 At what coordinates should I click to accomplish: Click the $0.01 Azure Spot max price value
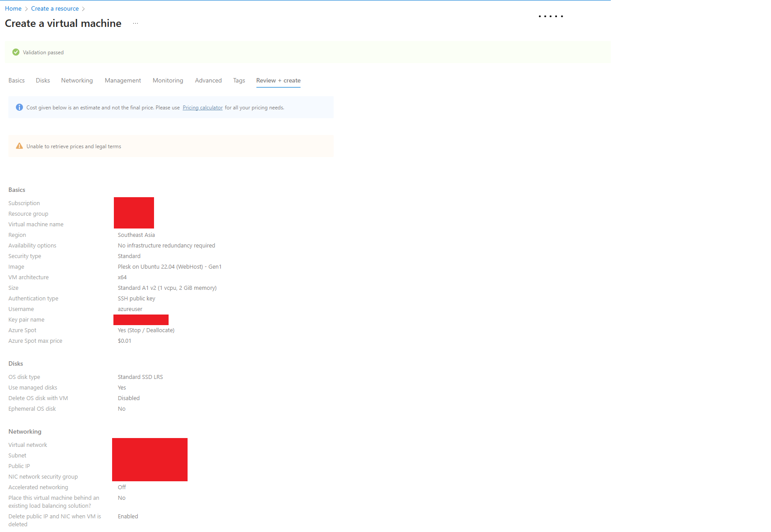[x=124, y=341]
